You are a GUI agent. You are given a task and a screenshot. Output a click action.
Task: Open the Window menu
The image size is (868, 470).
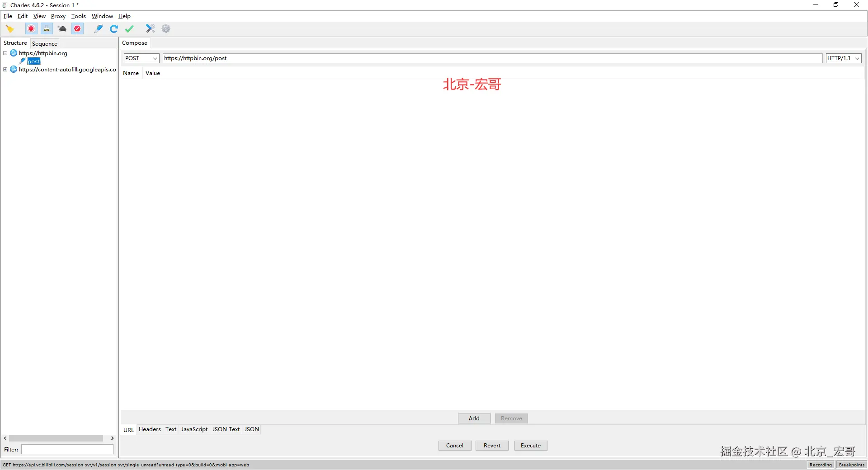click(102, 16)
